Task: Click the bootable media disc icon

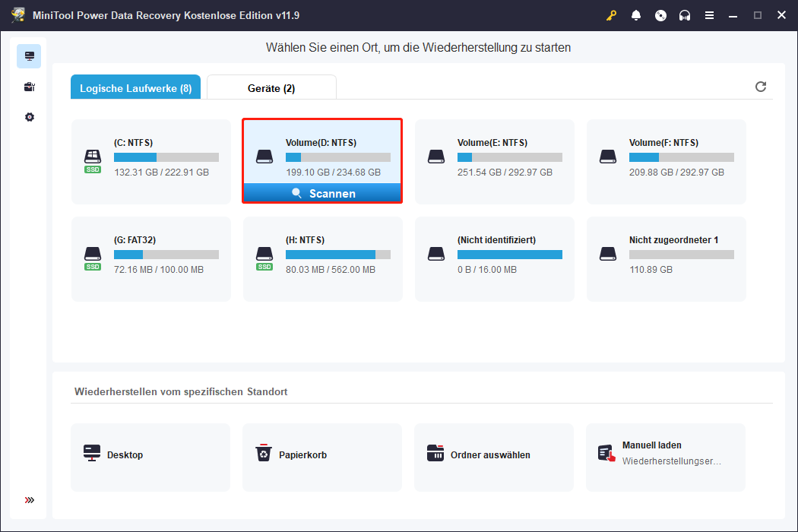Action: [x=660, y=15]
